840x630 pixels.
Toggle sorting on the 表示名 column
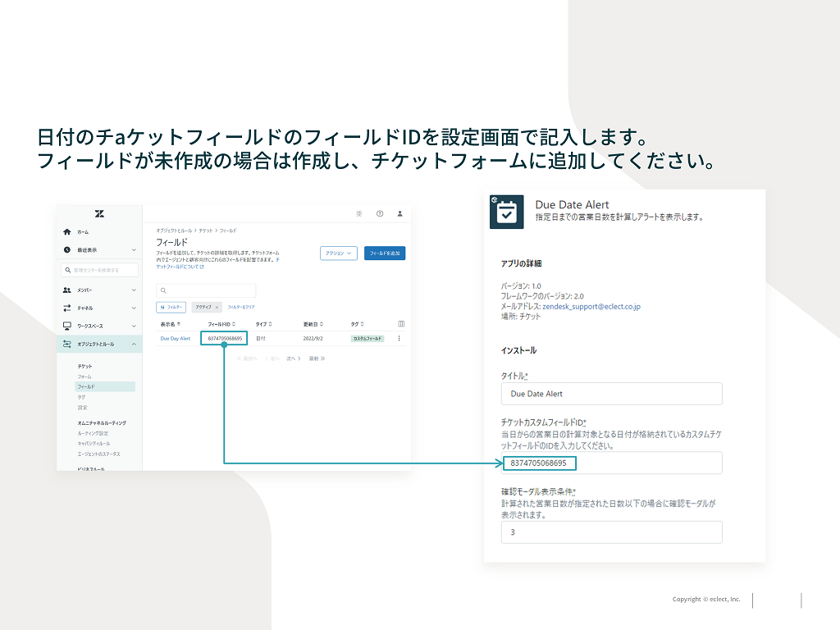(179, 322)
